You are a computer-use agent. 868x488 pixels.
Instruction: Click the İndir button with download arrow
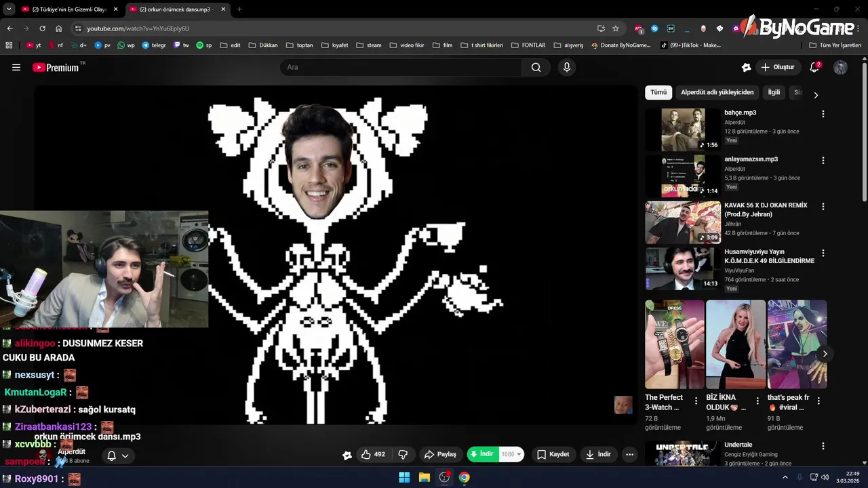pos(599,454)
